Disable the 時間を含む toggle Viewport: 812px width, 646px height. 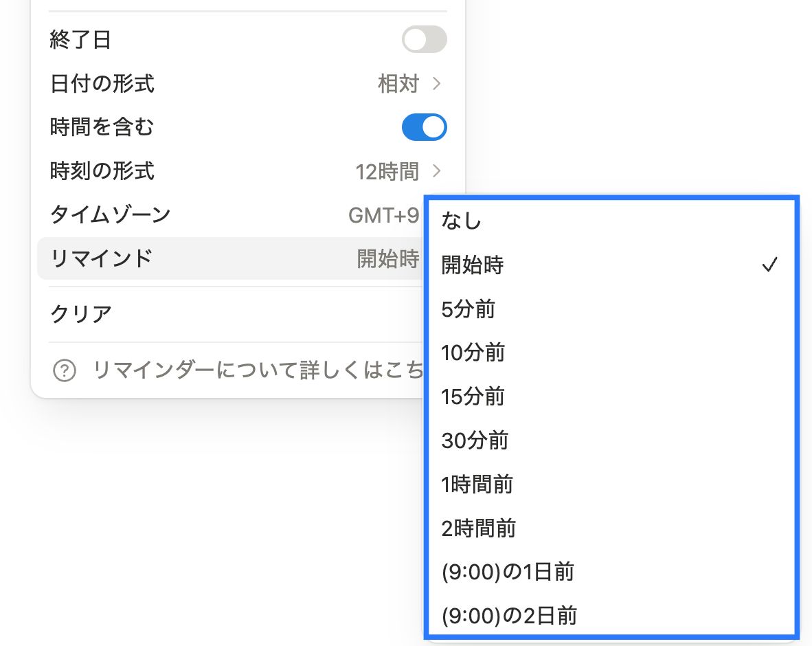click(x=424, y=127)
